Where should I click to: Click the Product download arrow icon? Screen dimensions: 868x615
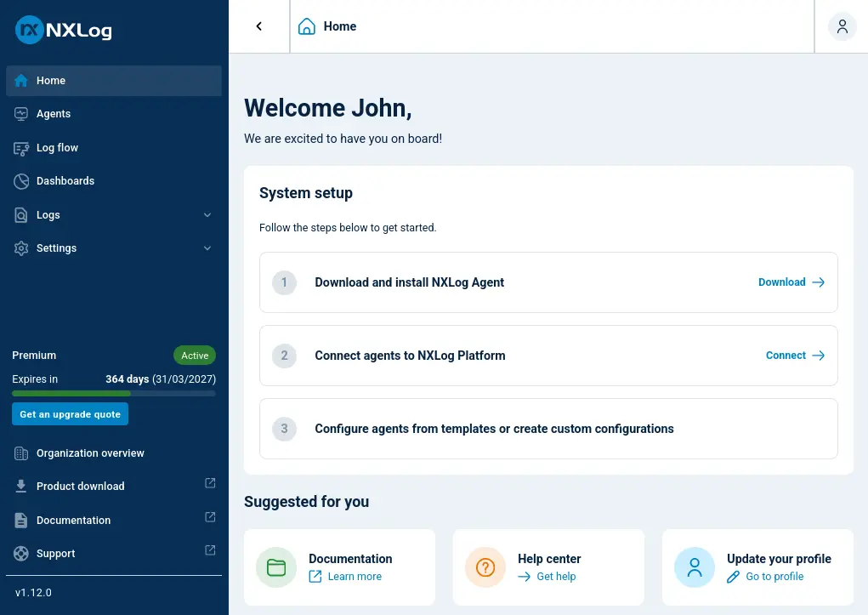tap(21, 487)
